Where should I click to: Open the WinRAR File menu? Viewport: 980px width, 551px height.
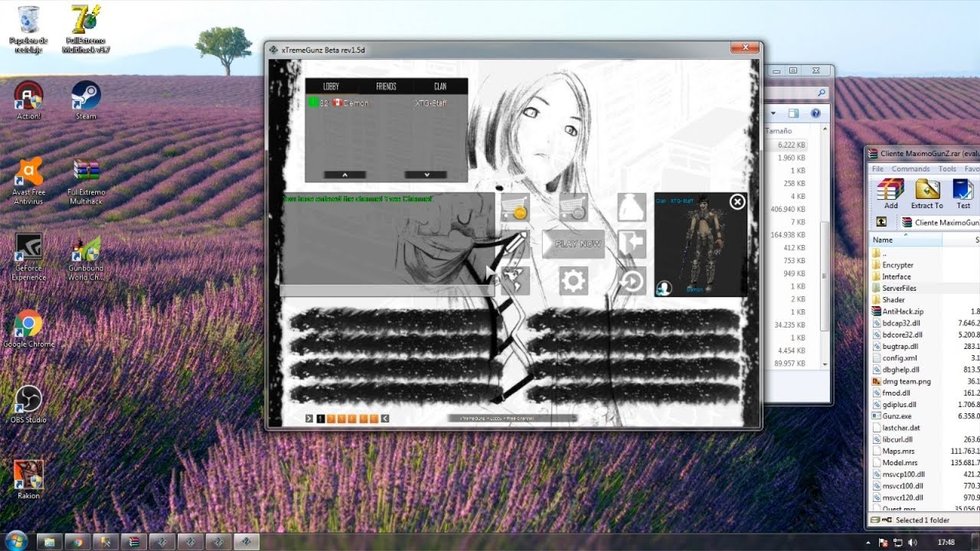click(x=877, y=169)
